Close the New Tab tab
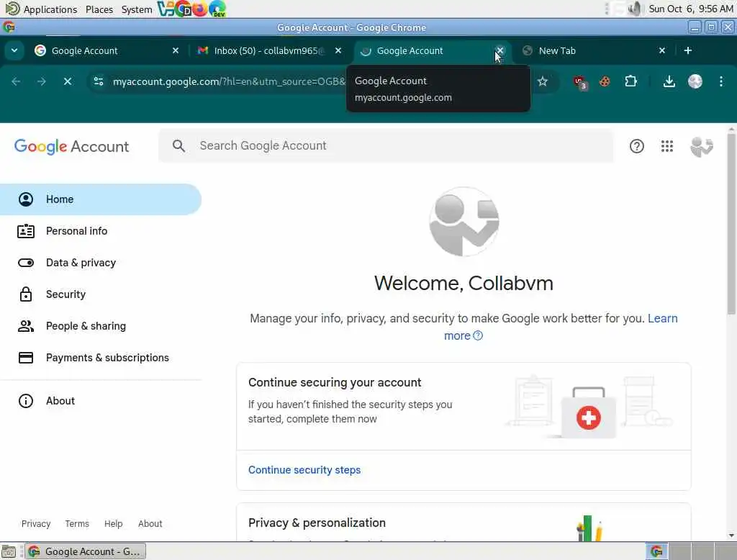The width and height of the screenshot is (737, 560). (662, 50)
